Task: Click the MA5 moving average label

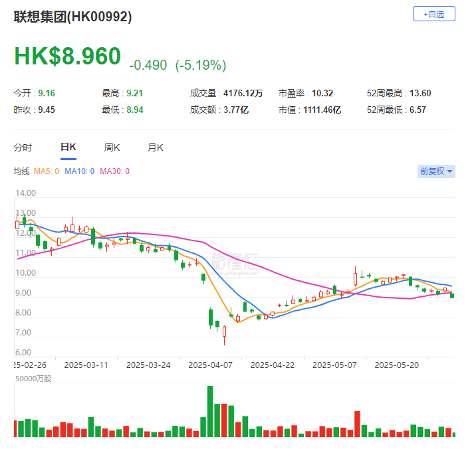Action: click(x=46, y=171)
